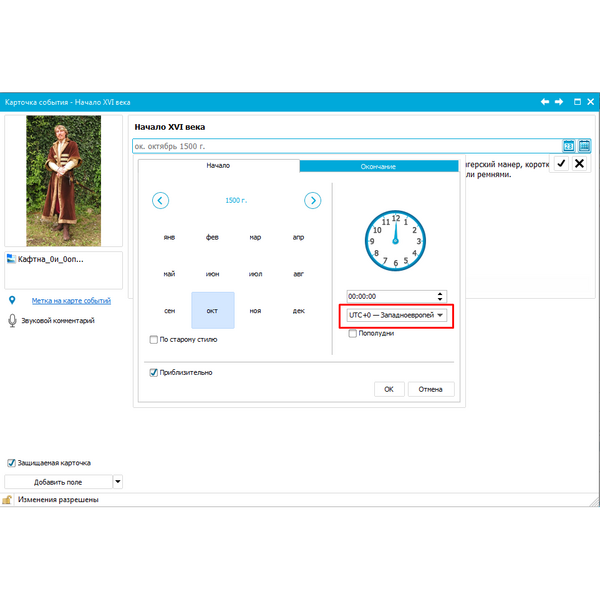Click the padlock icon in status bar
Image resolution: width=600 pixels, height=600 pixels.
(7, 500)
